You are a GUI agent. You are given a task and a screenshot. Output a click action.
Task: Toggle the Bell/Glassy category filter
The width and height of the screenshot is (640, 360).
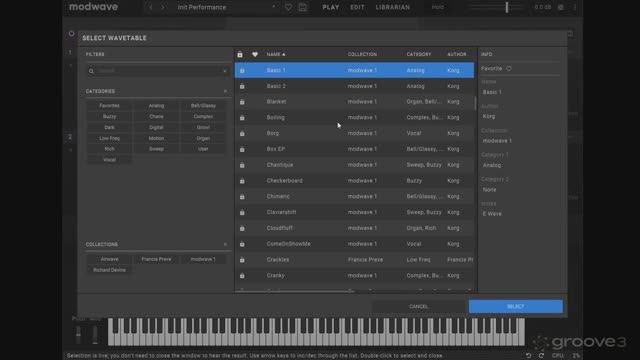tap(203, 106)
